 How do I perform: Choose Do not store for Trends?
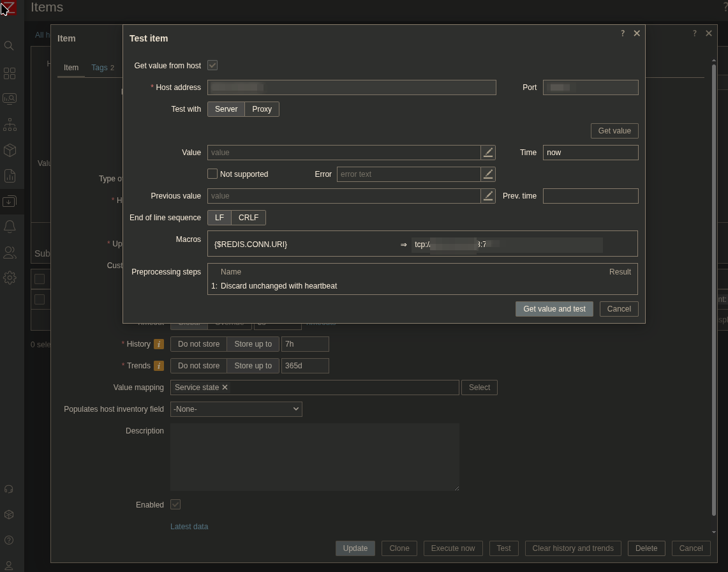click(x=198, y=366)
